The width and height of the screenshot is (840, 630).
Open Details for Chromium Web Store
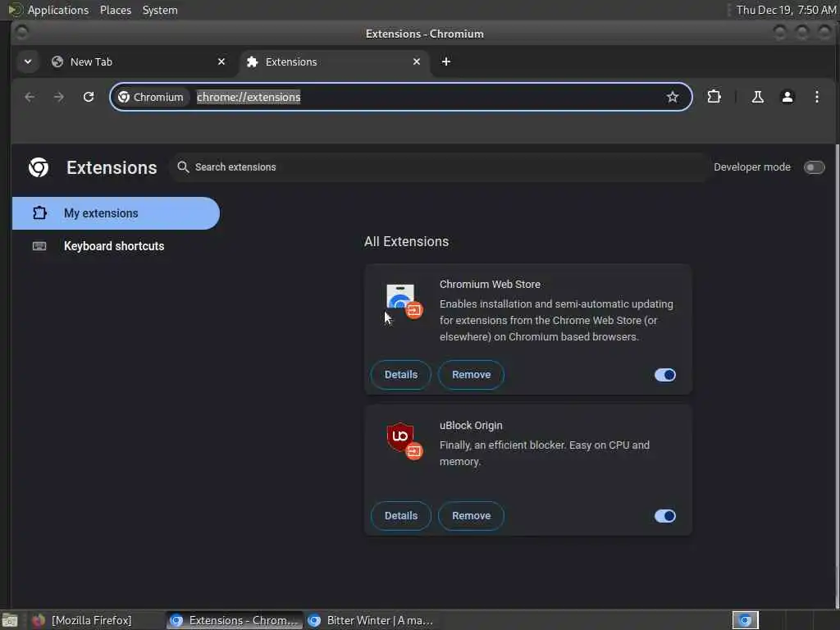(400, 375)
